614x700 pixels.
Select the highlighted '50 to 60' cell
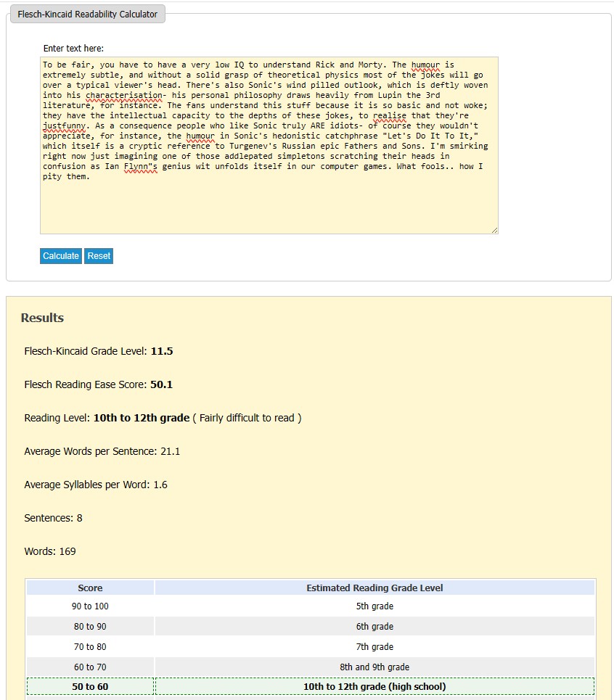coord(90,687)
